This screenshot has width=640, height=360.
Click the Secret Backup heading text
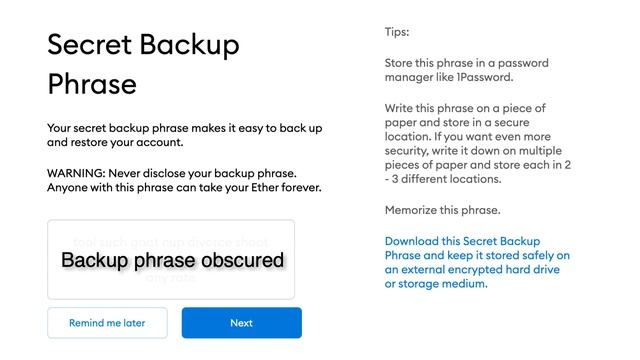pyautogui.click(x=143, y=45)
